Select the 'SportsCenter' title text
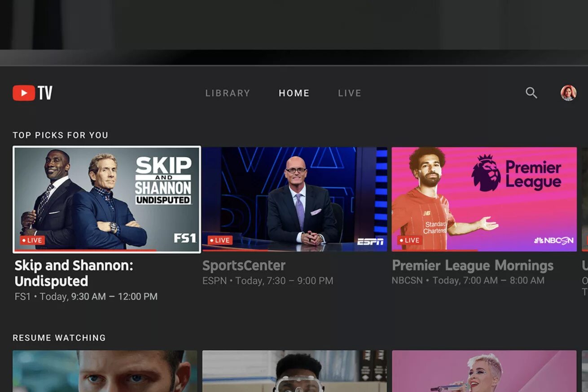Image resolution: width=588 pixels, height=392 pixels. point(244,265)
